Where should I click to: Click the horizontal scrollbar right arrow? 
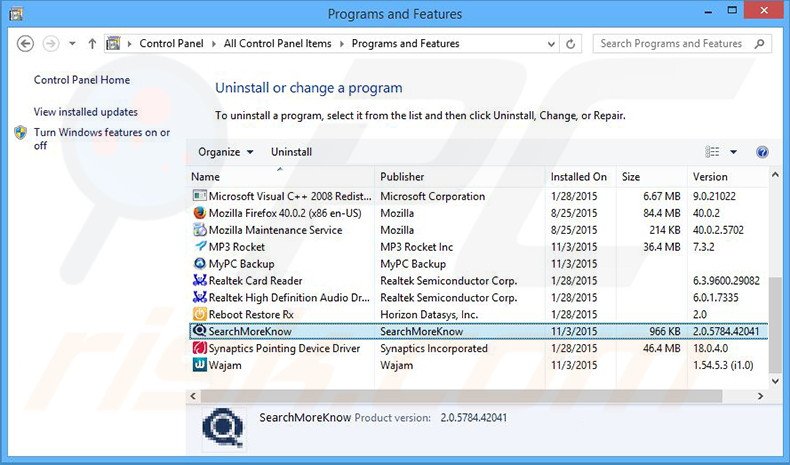click(x=760, y=396)
